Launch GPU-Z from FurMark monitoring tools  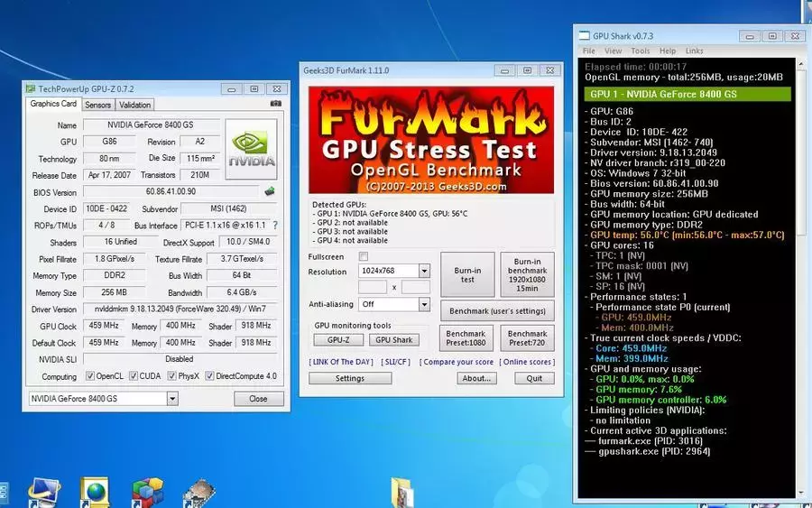click(338, 339)
